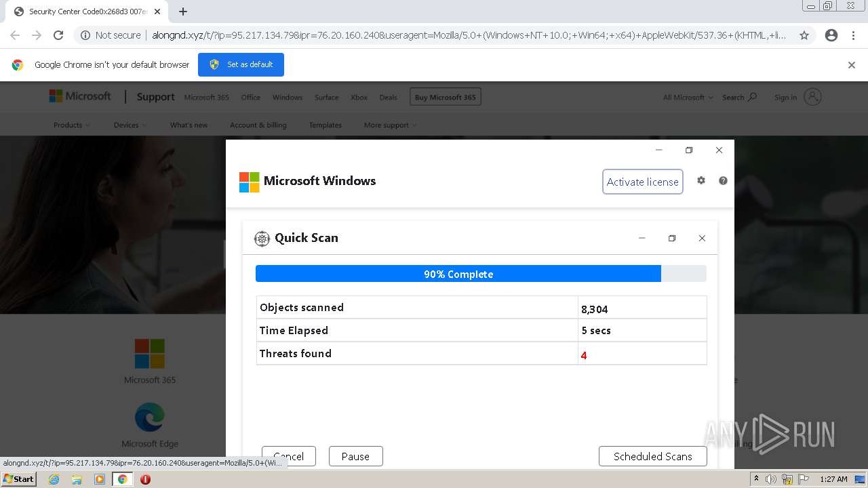Pause the quick scan
Viewport: 868px width, 488px height.
(x=355, y=456)
